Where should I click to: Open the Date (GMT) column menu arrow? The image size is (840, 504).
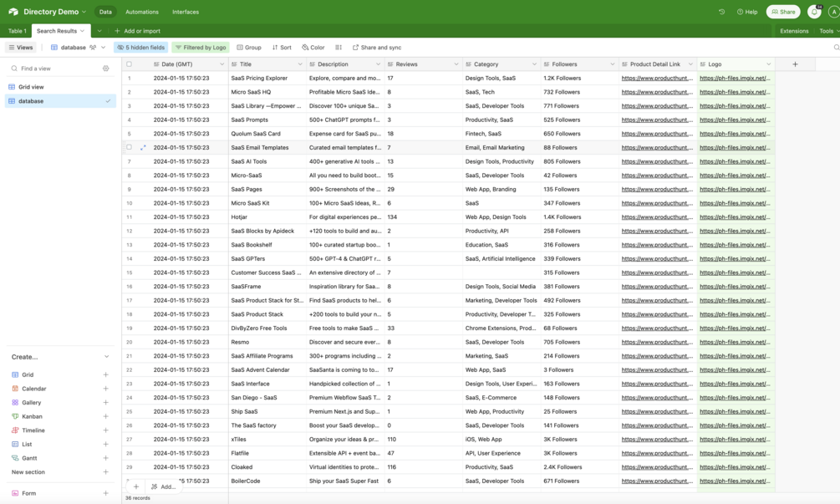tap(221, 64)
